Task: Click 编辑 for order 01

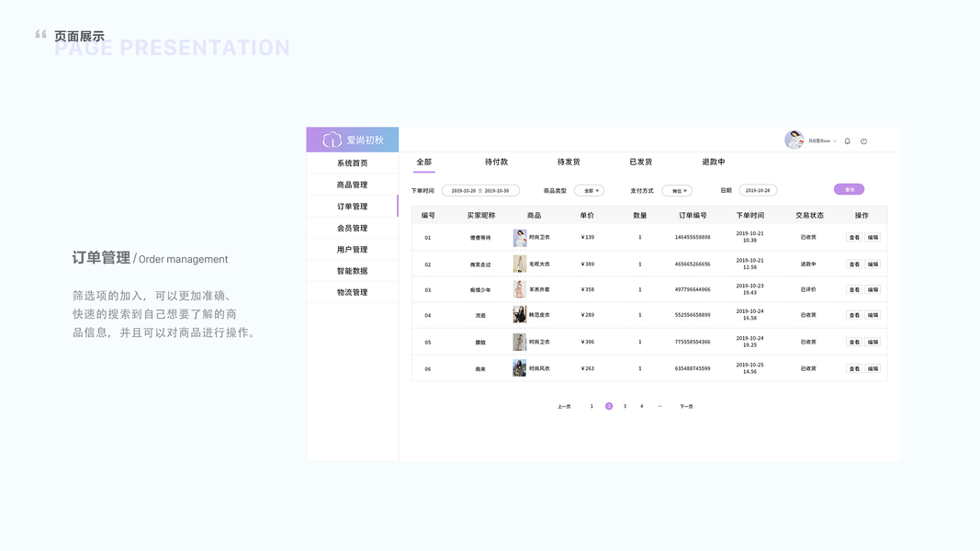Action: [873, 238]
